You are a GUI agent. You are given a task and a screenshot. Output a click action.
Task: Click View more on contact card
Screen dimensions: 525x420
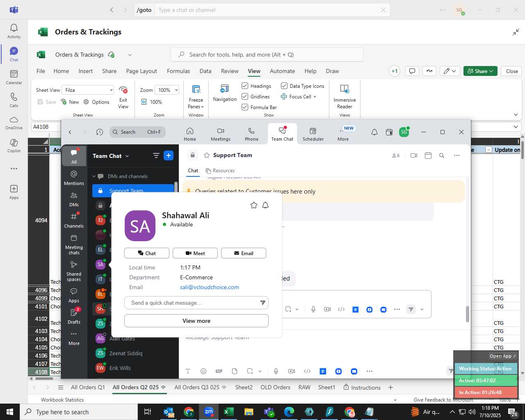[196, 321]
